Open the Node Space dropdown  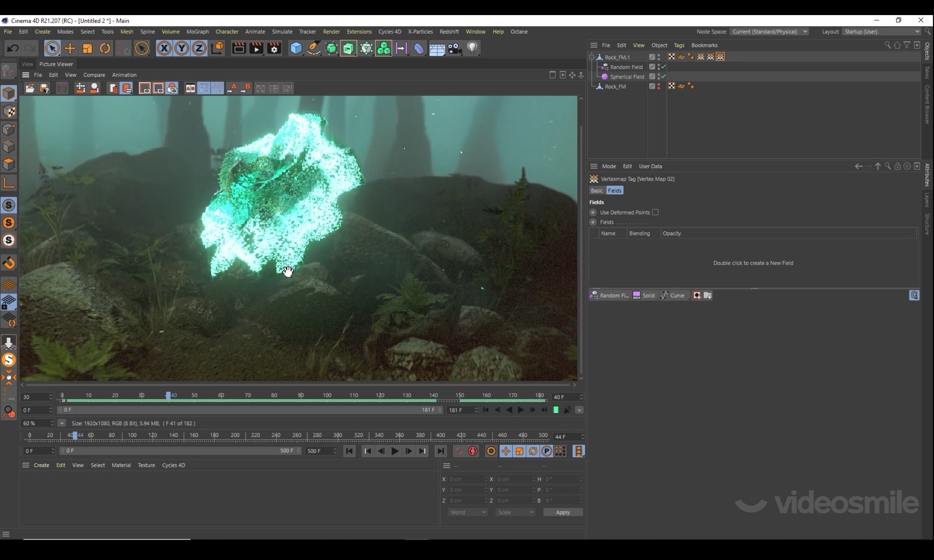pos(769,32)
